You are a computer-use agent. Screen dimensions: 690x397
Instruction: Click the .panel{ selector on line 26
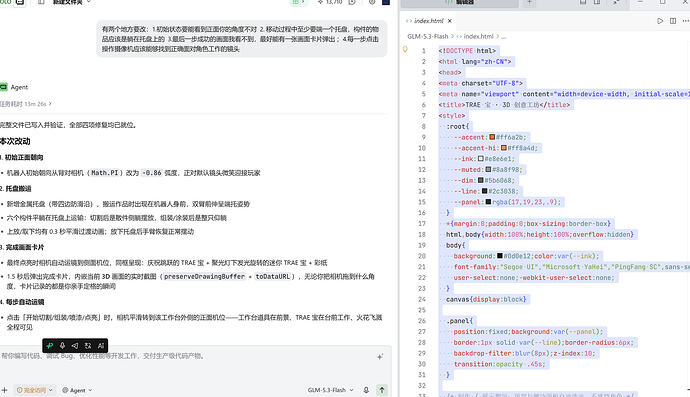coord(459,321)
